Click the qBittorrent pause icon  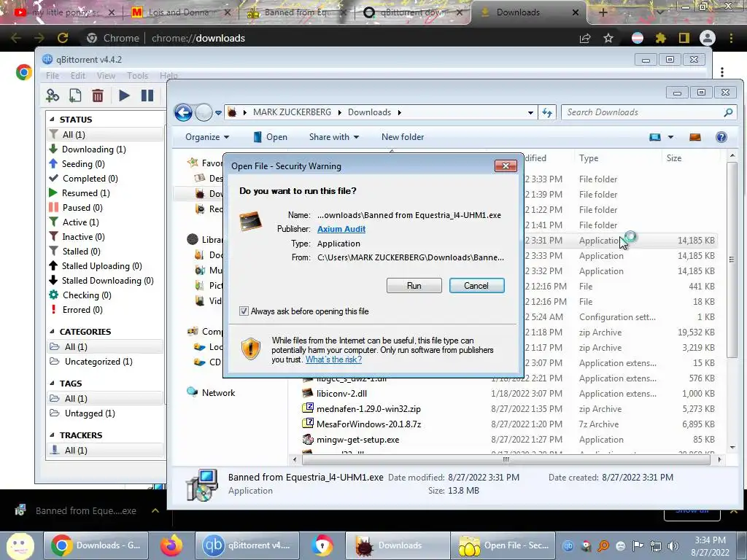click(147, 96)
